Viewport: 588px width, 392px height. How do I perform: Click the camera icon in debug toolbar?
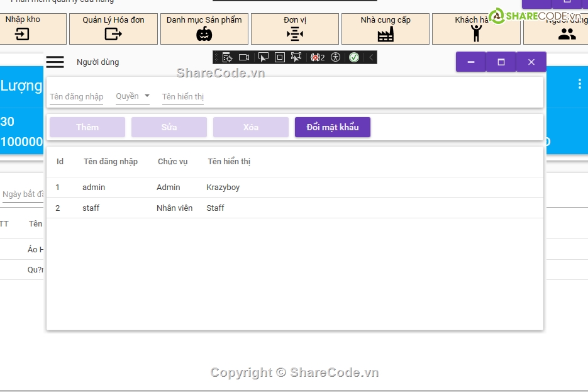coord(244,57)
